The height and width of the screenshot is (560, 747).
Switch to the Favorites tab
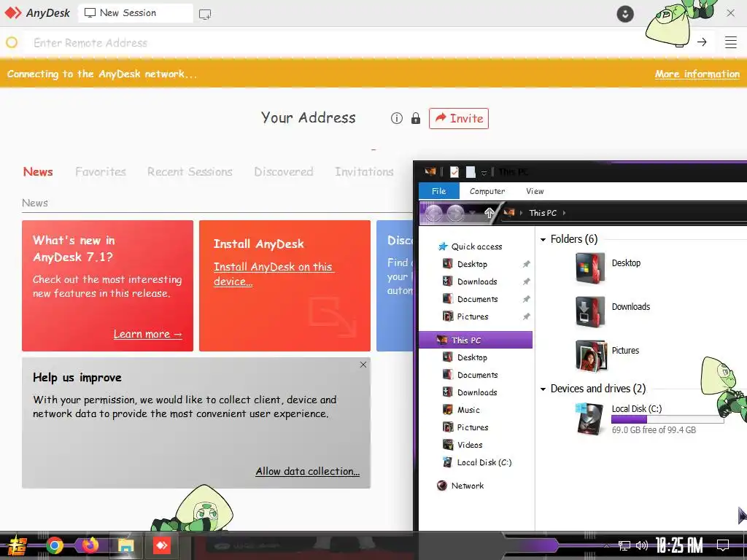(101, 171)
